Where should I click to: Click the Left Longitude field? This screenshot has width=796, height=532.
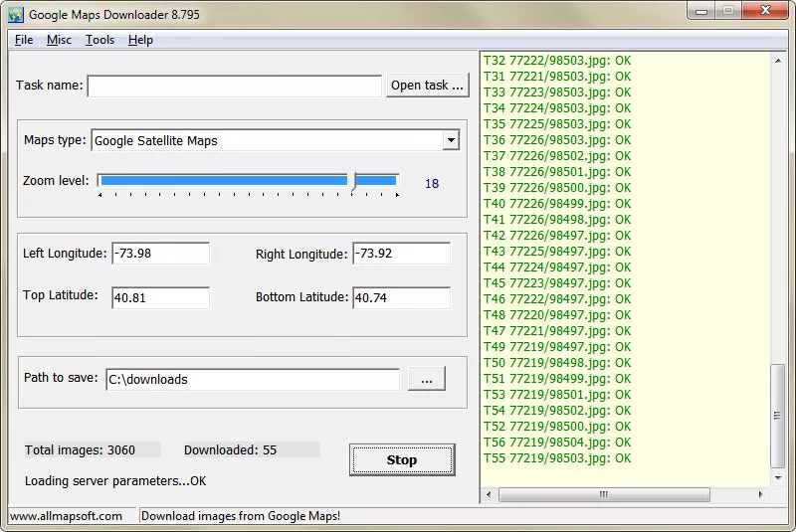click(160, 253)
